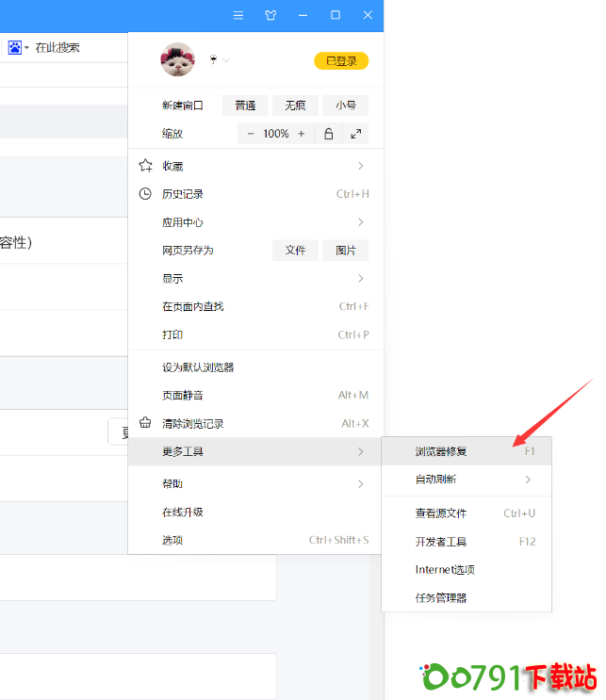This screenshot has width=606, height=700.
Task: Open 应用中心 app center menu item
Action: (x=256, y=222)
